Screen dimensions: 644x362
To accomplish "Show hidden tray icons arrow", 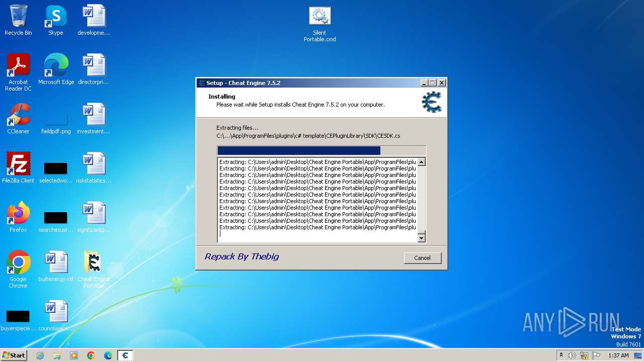I will 561,355.
